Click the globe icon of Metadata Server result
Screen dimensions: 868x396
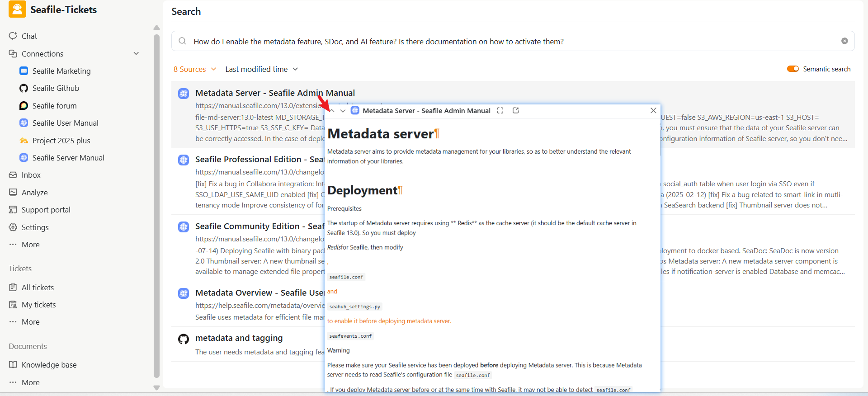(184, 94)
